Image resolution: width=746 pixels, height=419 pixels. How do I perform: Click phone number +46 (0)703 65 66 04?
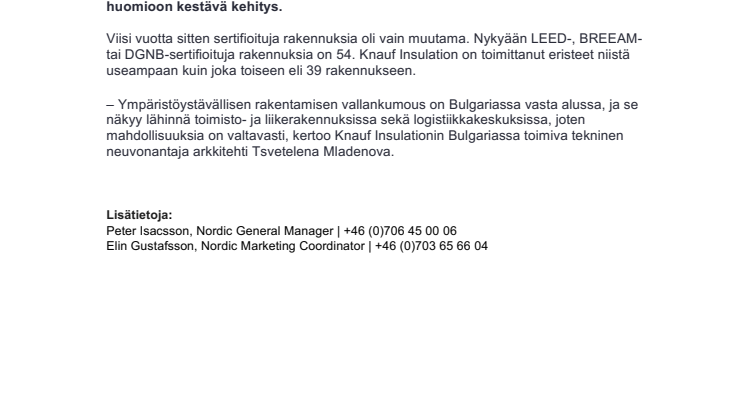click(x=431, y=243)
